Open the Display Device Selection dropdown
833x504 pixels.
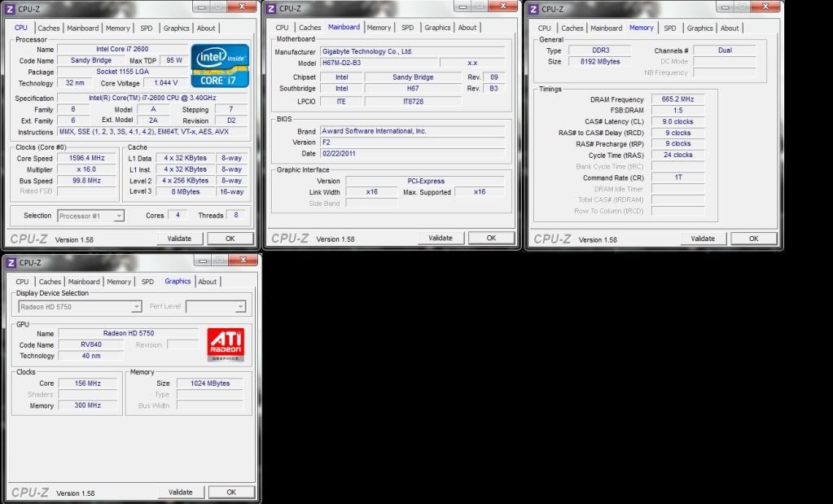point(81,307)
